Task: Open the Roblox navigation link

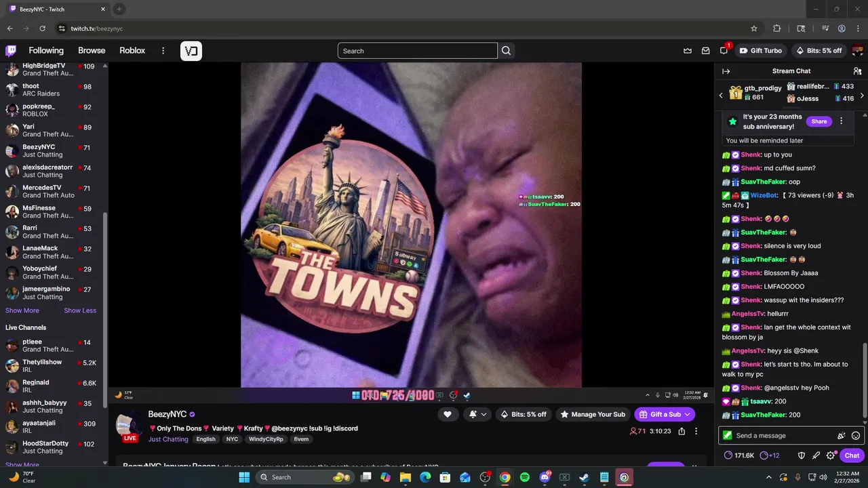Action: (132, 51)
